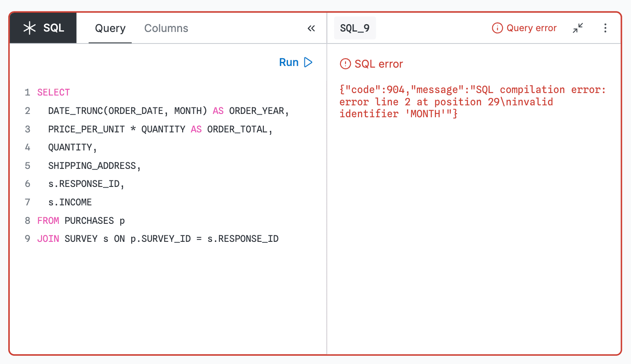Run the SQL query
The image size is (631, 364).
pyautogui.click(x=296, y=62)
